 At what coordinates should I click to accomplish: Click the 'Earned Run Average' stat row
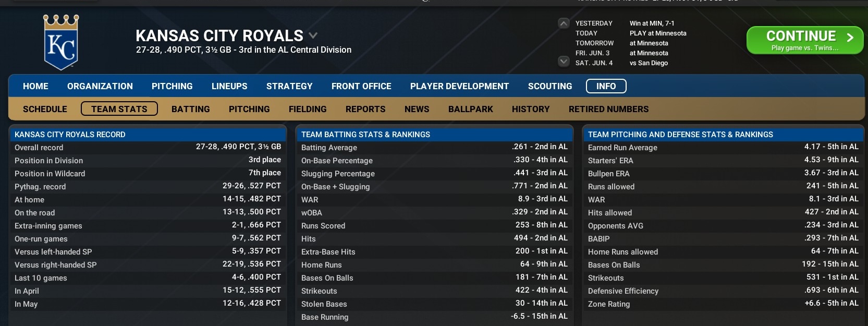coord(723,147)
